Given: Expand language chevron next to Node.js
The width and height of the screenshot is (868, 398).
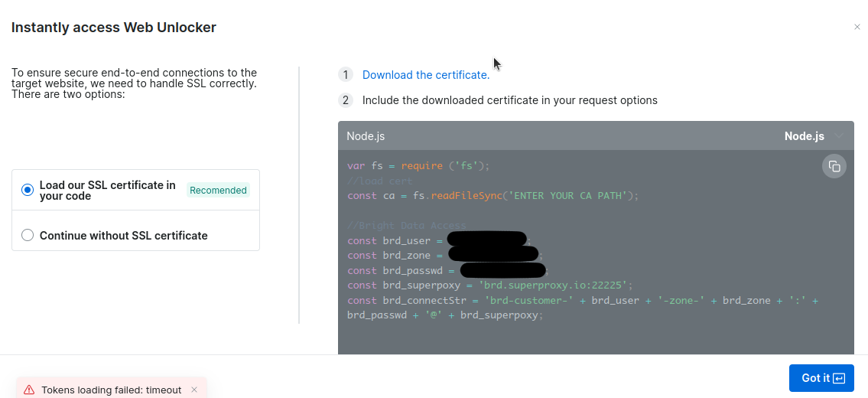Looking at the screenshot, I should click(839, 135).
